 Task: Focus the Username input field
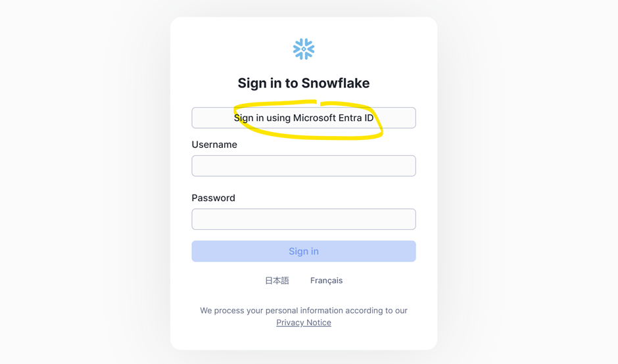click(x=304, y=166)
